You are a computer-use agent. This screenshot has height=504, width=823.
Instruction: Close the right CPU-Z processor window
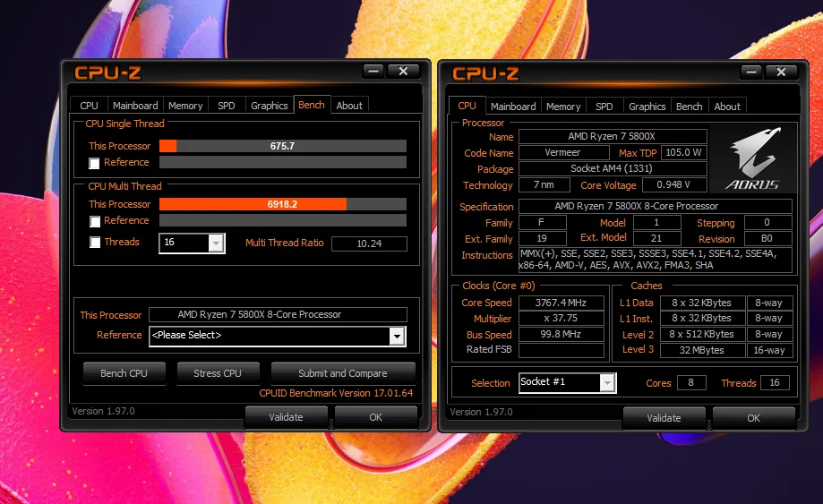(x=781, y=72)
